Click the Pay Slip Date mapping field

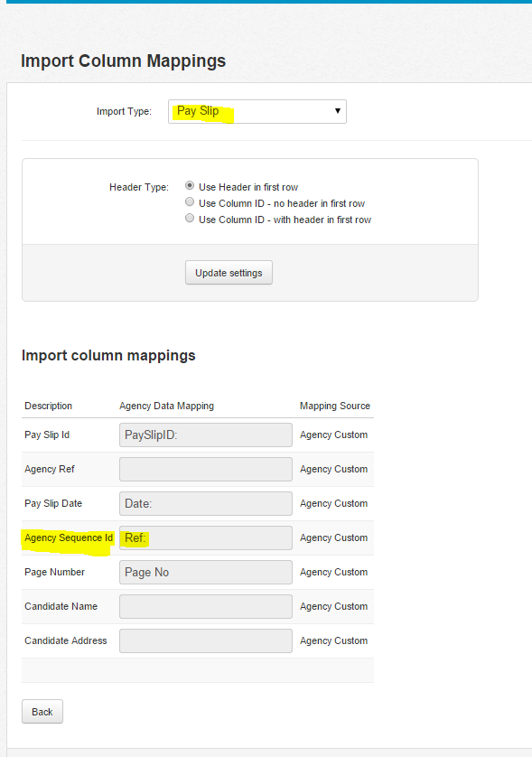(206, 503)
